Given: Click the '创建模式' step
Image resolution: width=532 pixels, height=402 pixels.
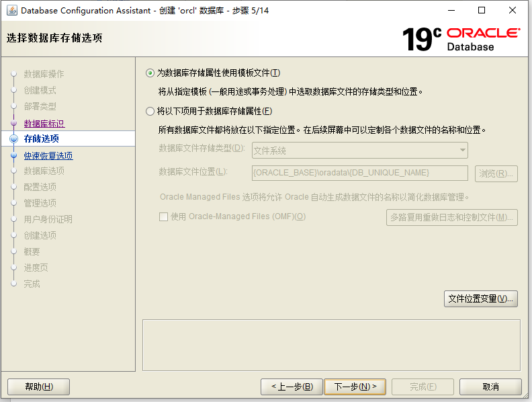Looking at the screenshot, I should pyautogui.click(x=40, y=90).
